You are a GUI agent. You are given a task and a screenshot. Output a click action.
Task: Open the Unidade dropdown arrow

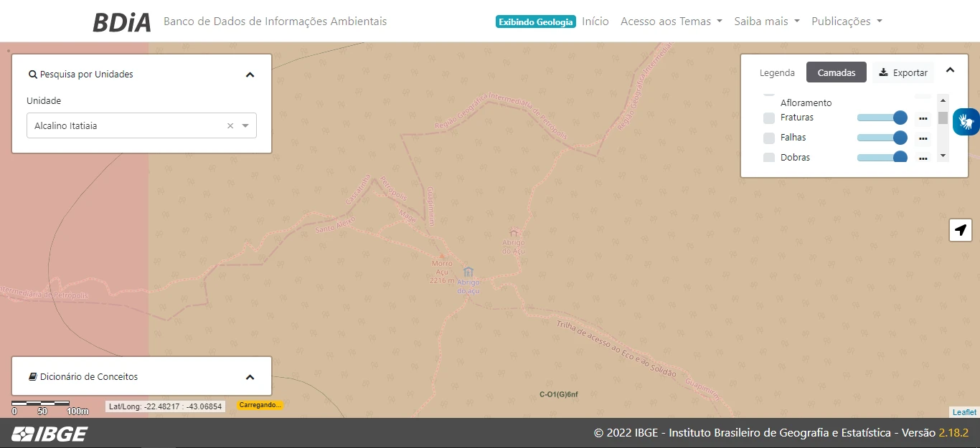(245, 125)
